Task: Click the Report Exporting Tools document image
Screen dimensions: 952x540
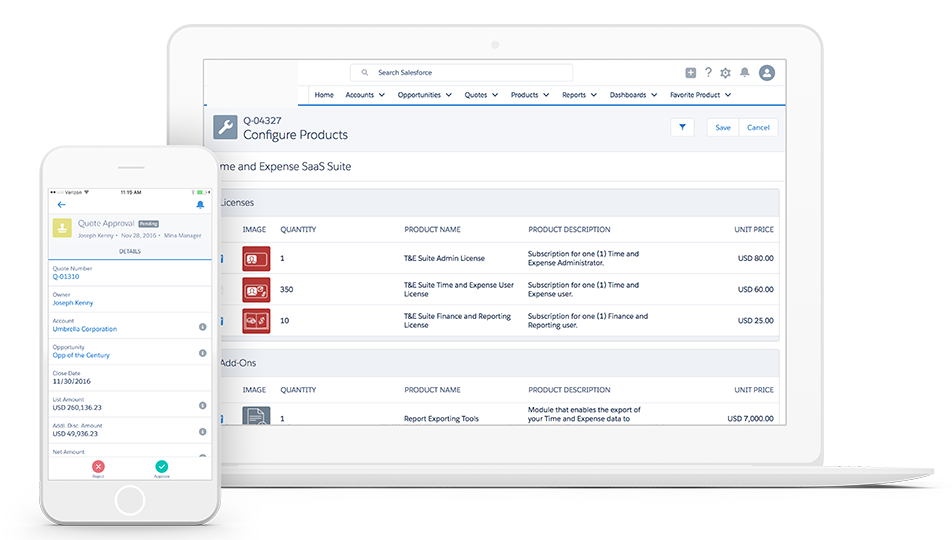Action: tap(256, 416)
